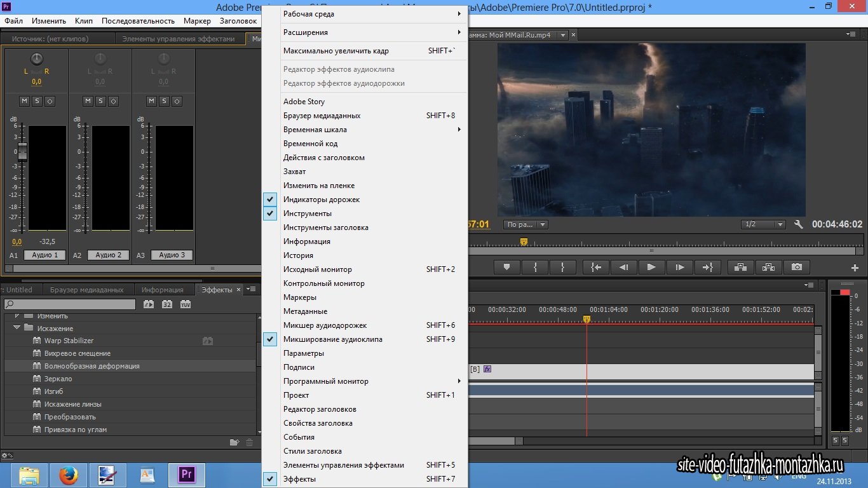This screenshot has height=488, width=868.
Task: Click the Premiere Pro taskbar icon
Action: pyautogui.click(x=187, y=475)
